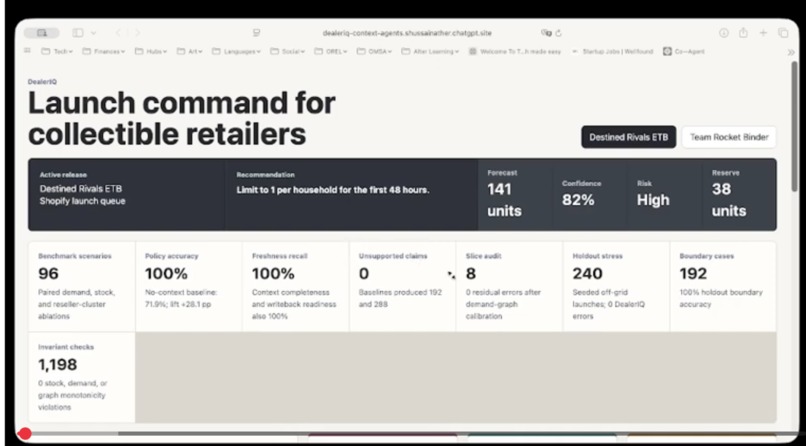This screenshot has height=446, width=806.
Task: Click the Limit to 1 per household recommendation
Action: coord(333,190)
